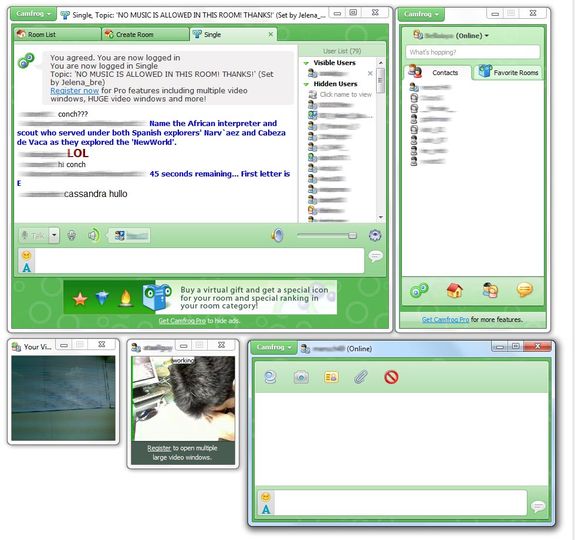This screenshot has height=540, width=575.
Task: Click the add contacts people icon
Action: pos(490,290)
